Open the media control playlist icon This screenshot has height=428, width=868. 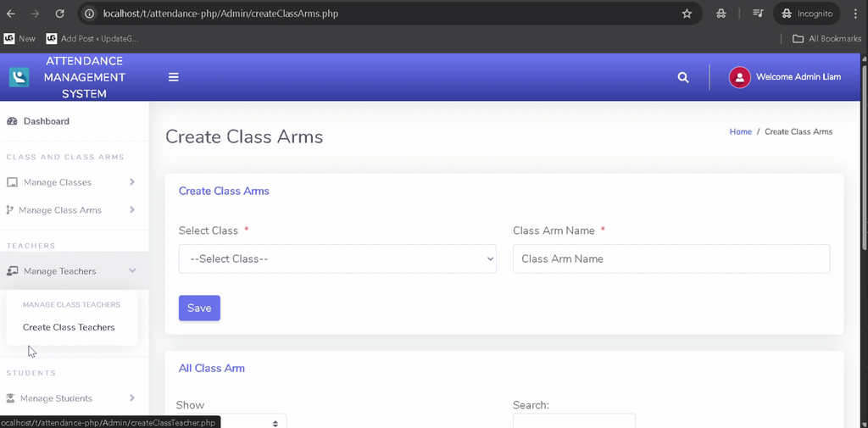pyautogui.click(x=758, y=14)
